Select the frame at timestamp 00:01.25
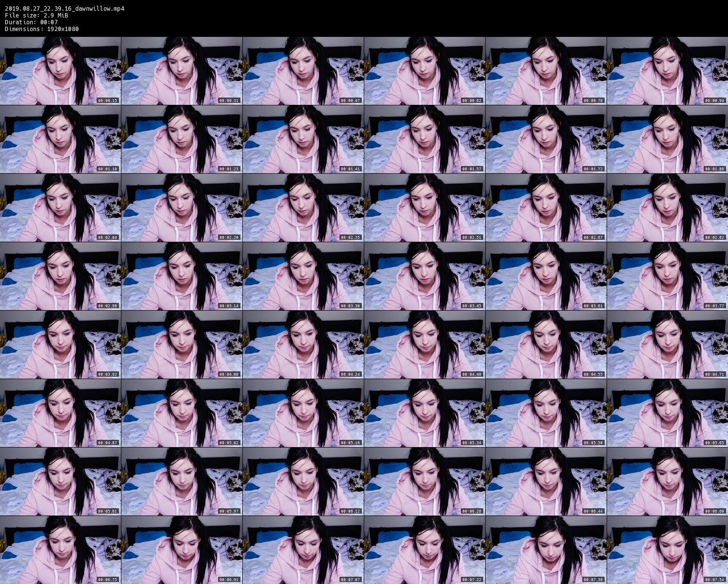 pos(182,139)
